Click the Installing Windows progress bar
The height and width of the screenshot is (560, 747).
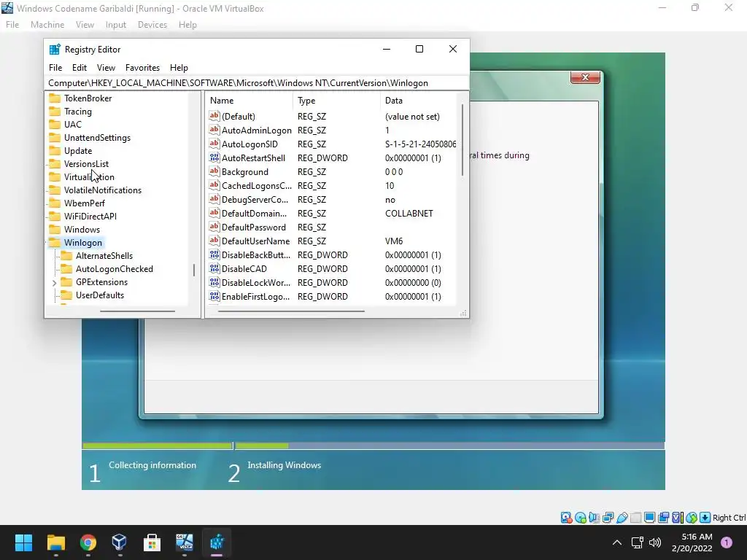click(449, 446)
